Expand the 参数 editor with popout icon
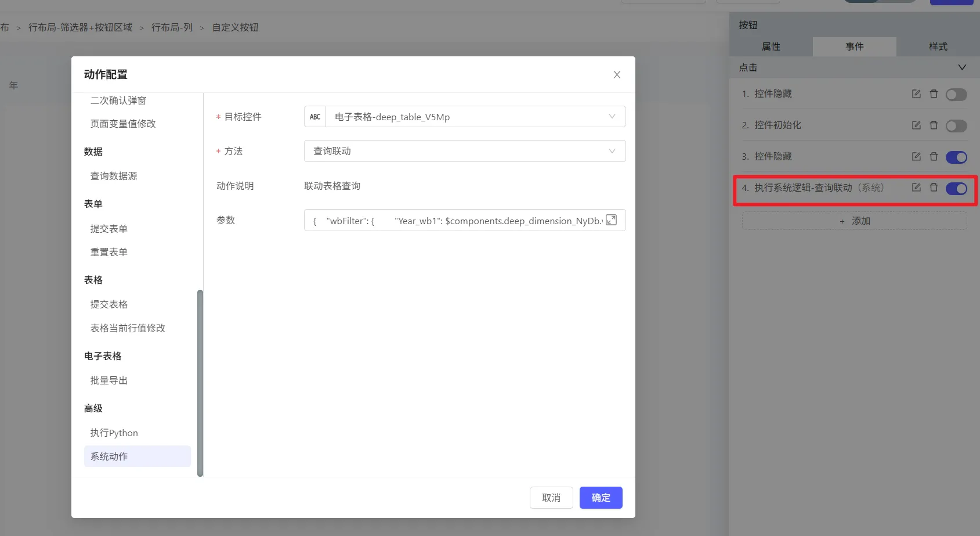Screen dimensions: 980x536 tap(611, 220)
